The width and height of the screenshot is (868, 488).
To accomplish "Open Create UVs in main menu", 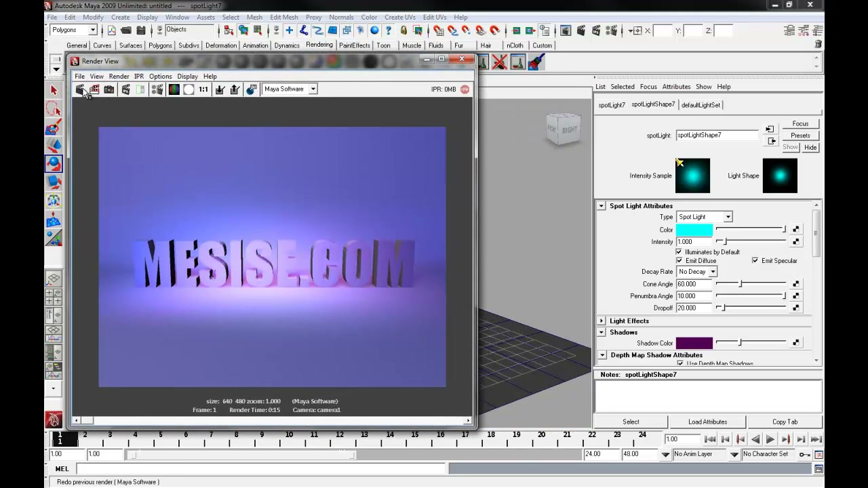I will (x=400, y=17).
